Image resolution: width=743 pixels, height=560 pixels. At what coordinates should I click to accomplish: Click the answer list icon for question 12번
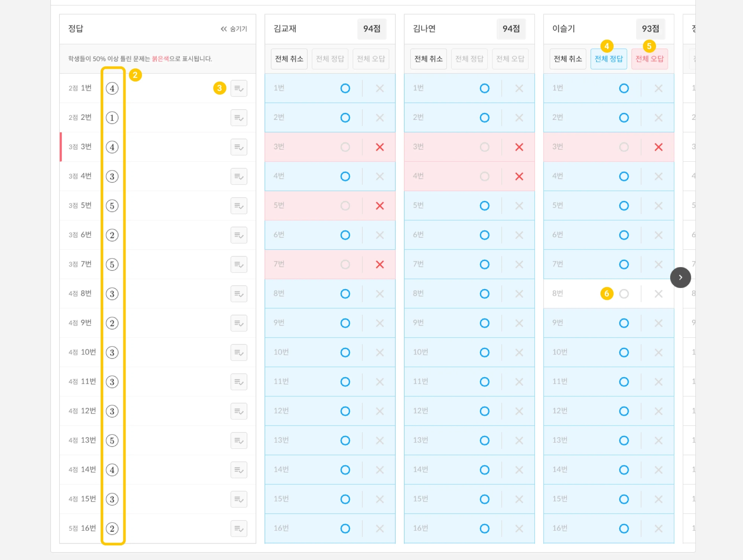click(x=239, y=411)
